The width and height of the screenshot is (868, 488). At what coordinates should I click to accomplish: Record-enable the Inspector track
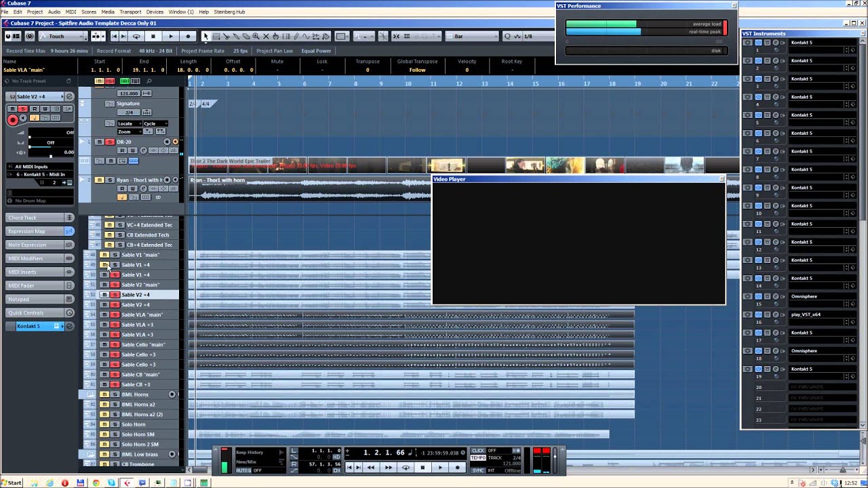coord(12,120)
